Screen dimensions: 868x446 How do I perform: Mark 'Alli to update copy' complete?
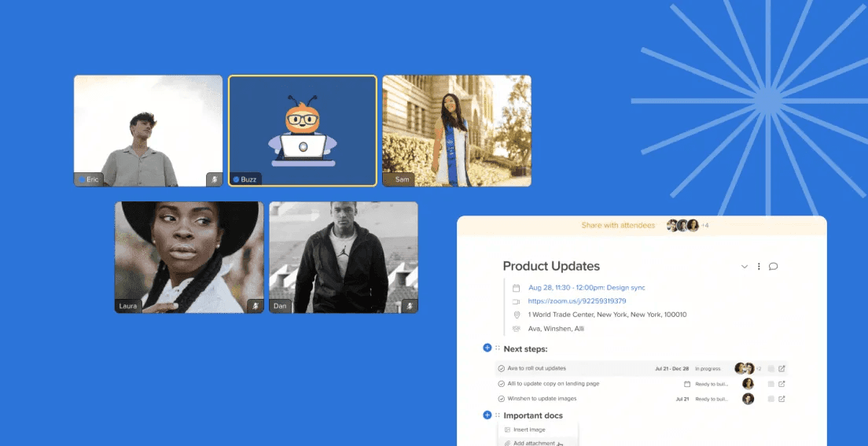tap(501, 383)
